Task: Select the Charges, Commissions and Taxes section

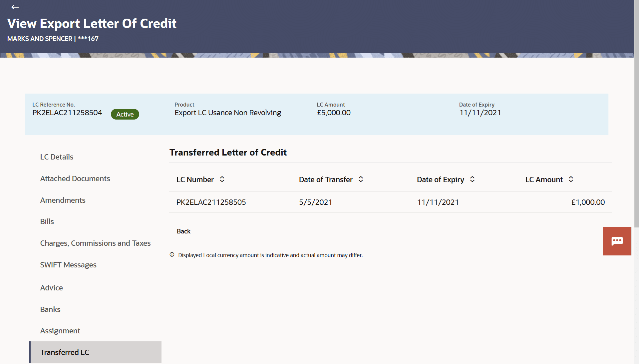Action: (95, 243)
